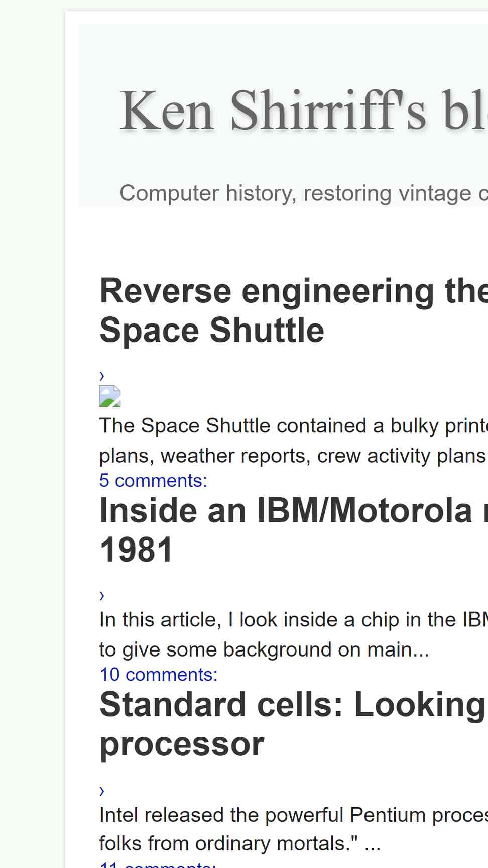Click the arrow link under the Space Shuttle post title
The image size is (488, 868).
click(x=102, y=376)
